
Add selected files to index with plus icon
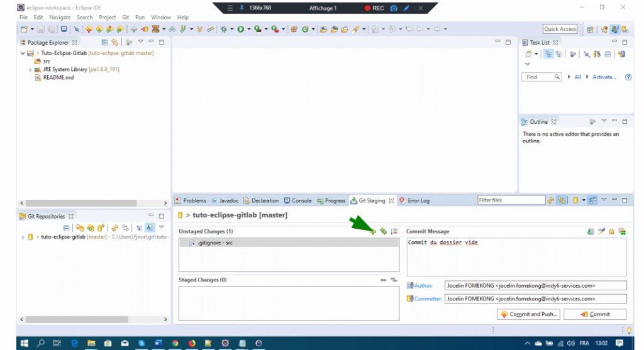point(373,231)
